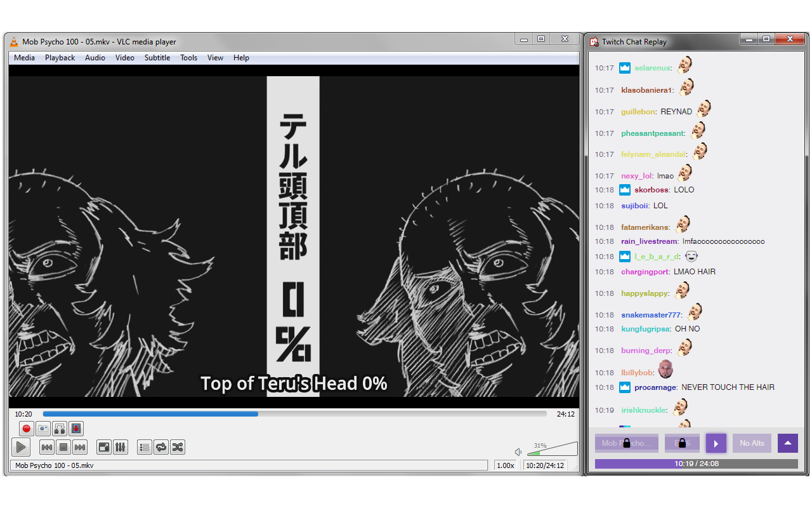The width and height of the screenshot is (812, 508).
Task: Click the total time 24:12 label
Action: coord(565,414)
